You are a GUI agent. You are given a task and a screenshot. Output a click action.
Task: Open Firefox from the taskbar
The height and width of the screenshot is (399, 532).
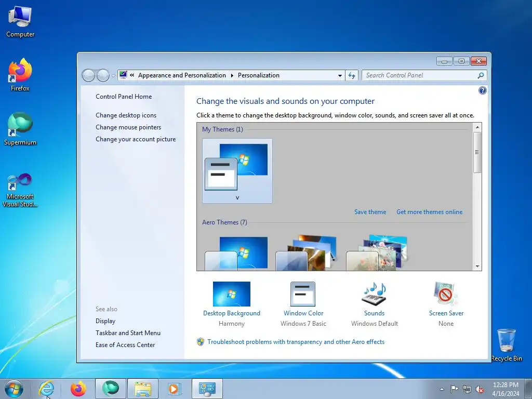(x=78, y=389)
